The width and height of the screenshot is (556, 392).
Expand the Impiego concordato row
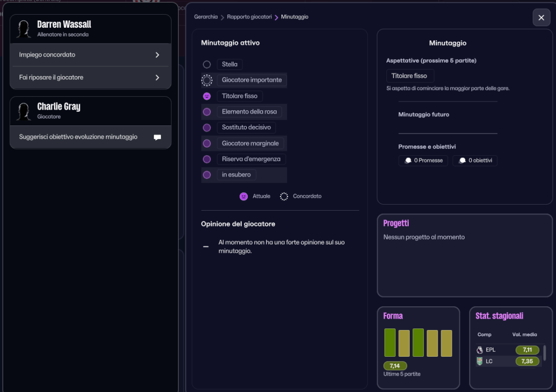point(90,55)
